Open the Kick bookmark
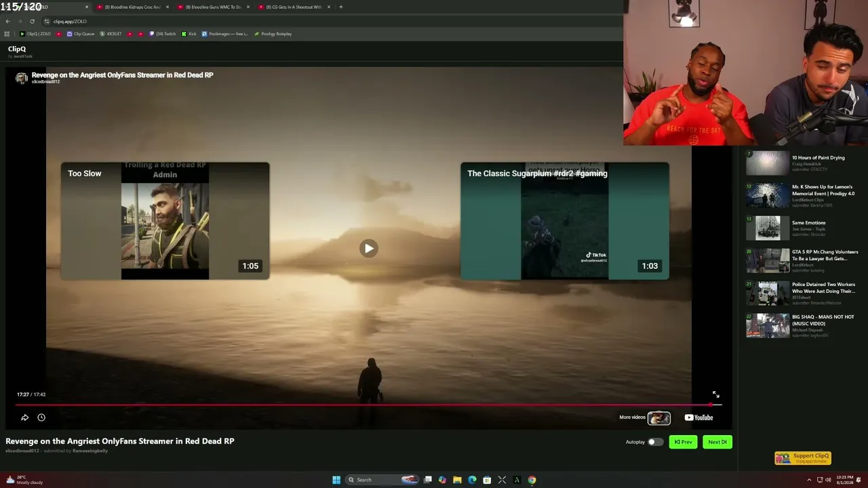The width and height of the screenshot is (868, 488). click(189, 34)
